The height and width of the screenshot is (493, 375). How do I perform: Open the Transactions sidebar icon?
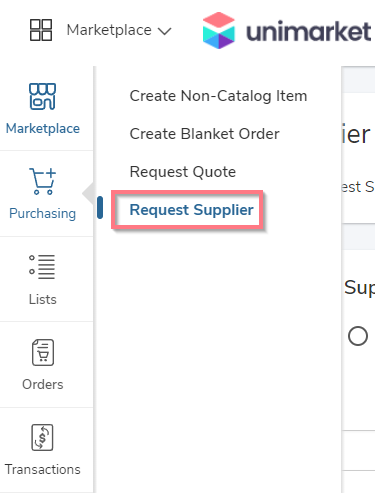point(42,437)
